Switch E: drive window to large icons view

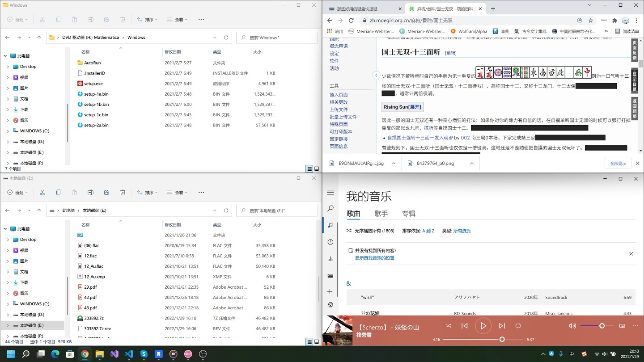[317, 342]
